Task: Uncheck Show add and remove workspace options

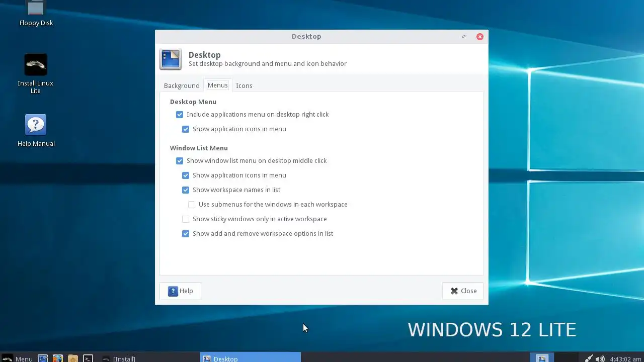Action: click(257, 233)
